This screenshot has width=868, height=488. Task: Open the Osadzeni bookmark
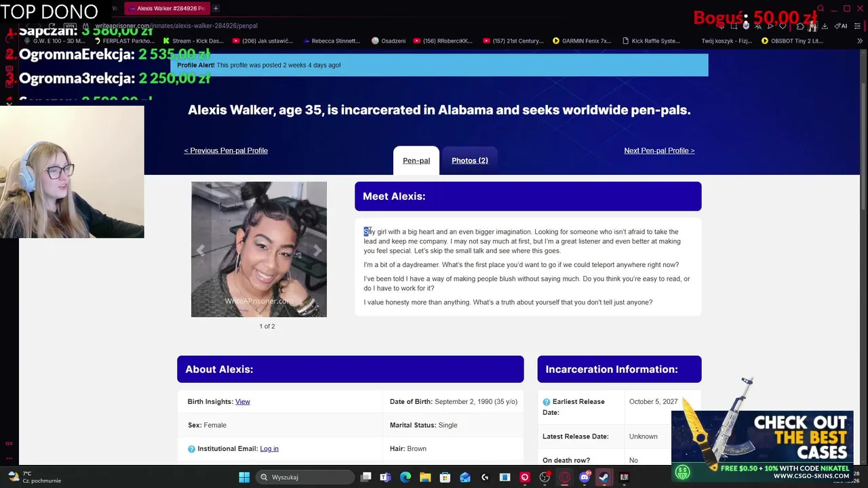coord(389,41)
